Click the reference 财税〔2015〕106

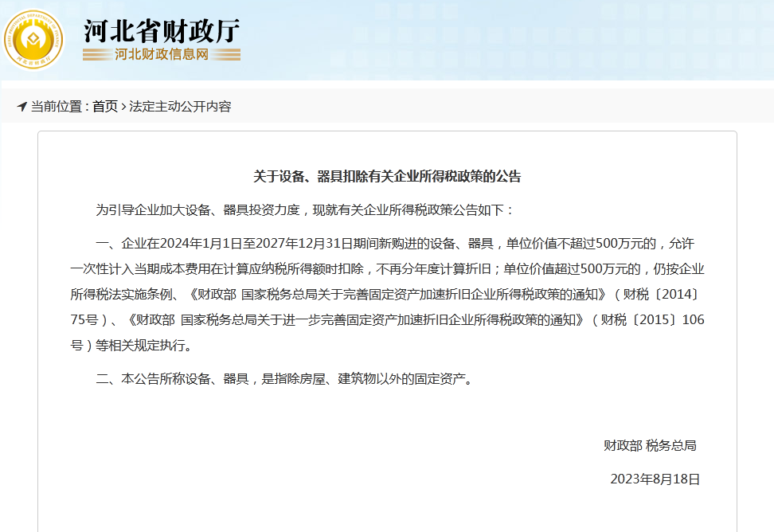coord(652,320)
